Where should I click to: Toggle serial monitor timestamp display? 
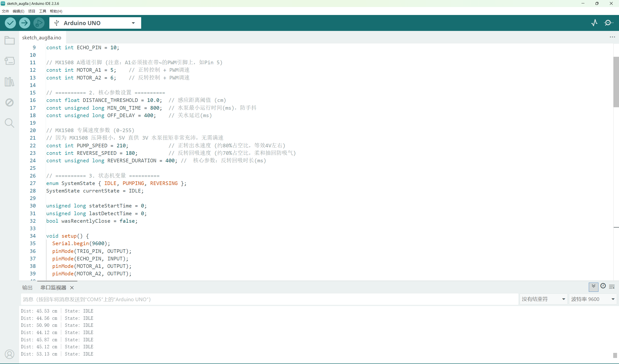point(603,286)
